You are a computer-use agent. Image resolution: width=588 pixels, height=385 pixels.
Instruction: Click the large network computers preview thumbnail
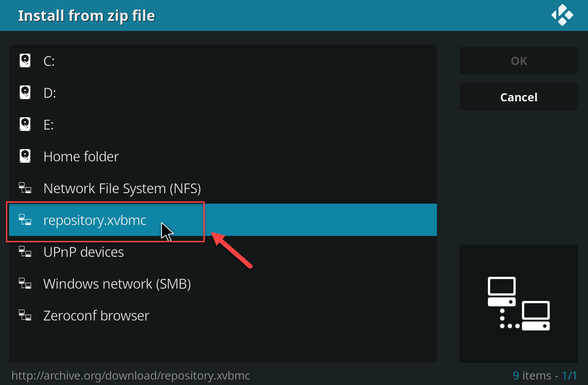click(x=519, y=304)
